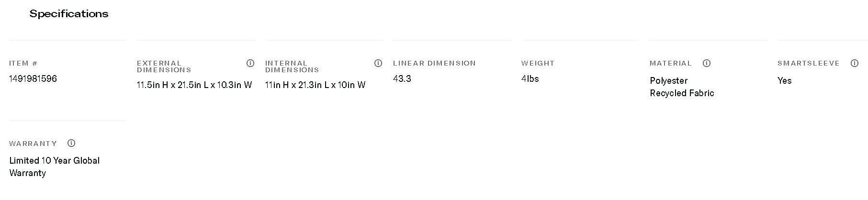
Task: Click the SmartSleeve info icon
Action: click(x=855, y=63)
